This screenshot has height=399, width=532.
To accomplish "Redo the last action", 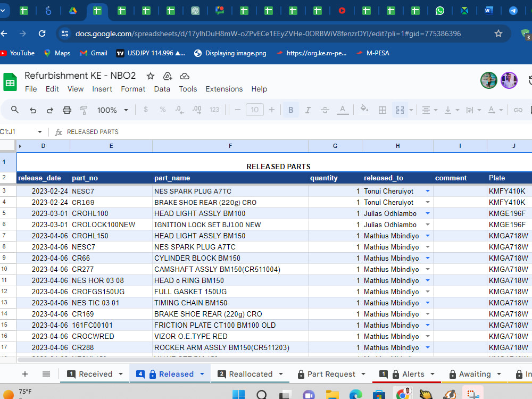I will coord(50,110).
